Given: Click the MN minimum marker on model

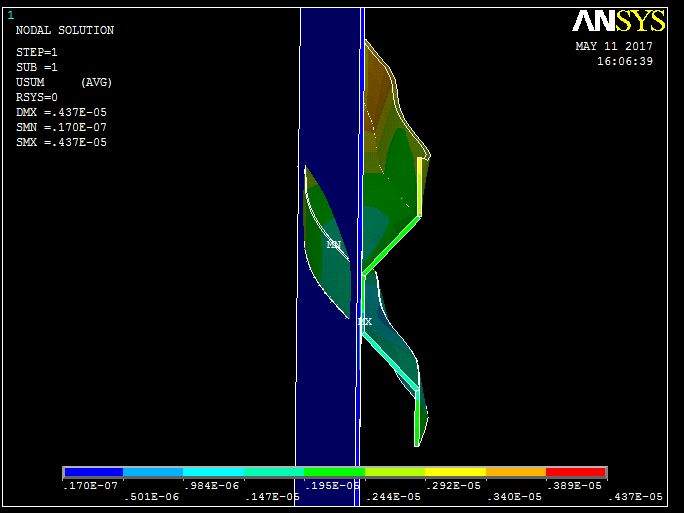Looking at the screenshot, I should pos(334,244).
